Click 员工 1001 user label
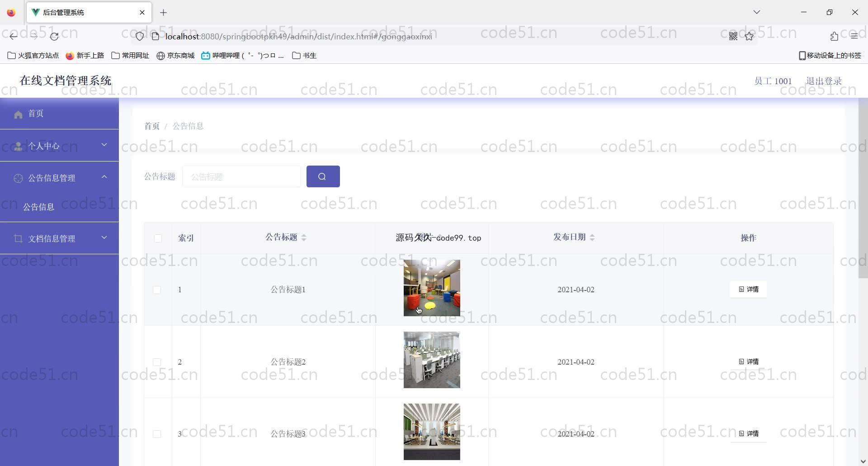 pyautogui.click(x=773, y=81)
